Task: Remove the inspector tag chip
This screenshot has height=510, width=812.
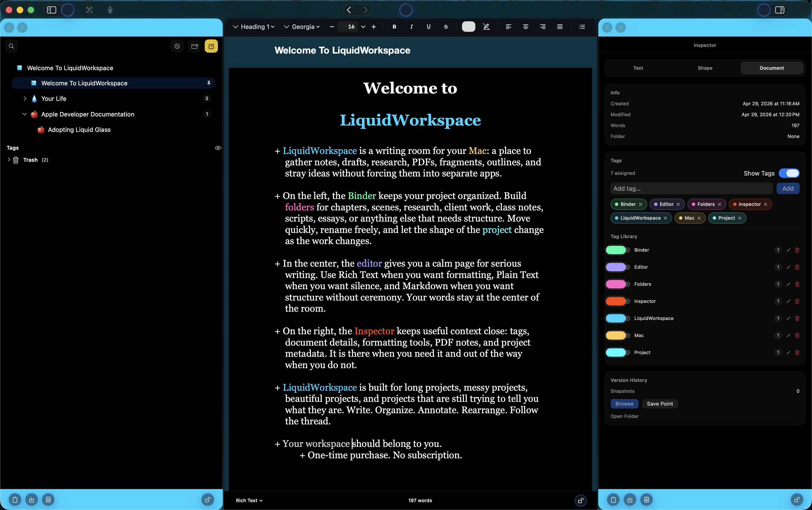Action: pos(765,204)
